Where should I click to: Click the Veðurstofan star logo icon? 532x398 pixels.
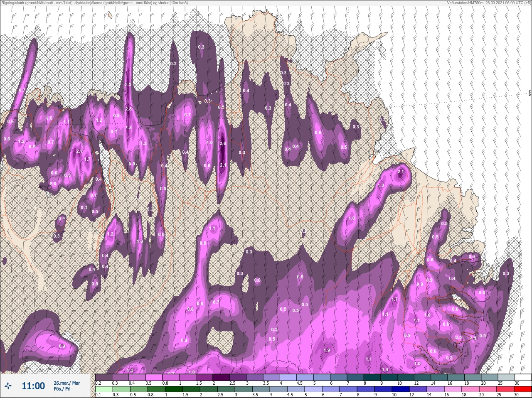pos(8,386)
